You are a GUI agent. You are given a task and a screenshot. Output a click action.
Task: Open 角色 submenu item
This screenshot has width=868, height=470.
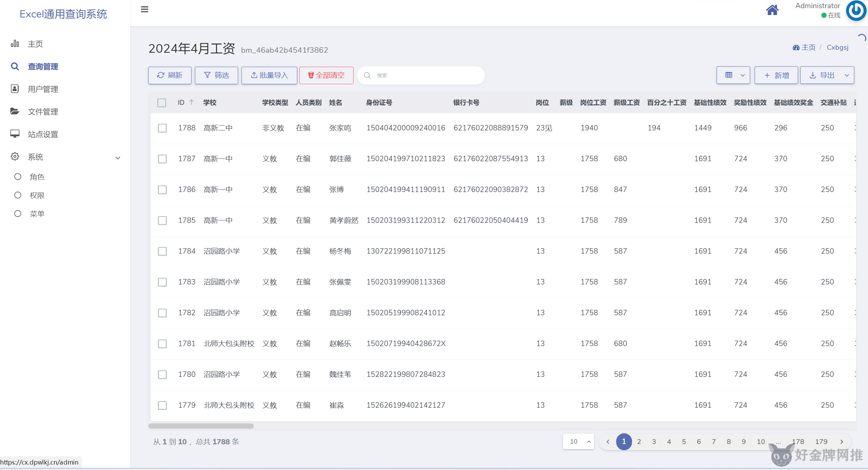[37, 177]
